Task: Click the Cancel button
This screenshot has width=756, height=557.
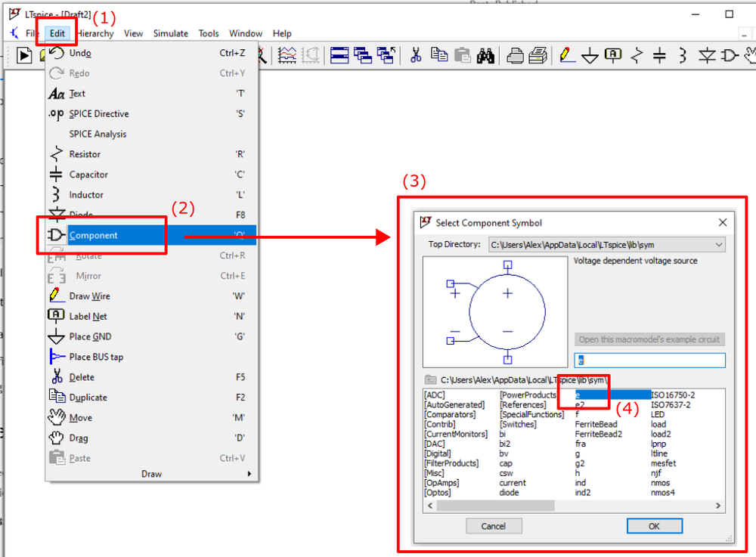Action: pyautogui.click(x=493, y=526)
